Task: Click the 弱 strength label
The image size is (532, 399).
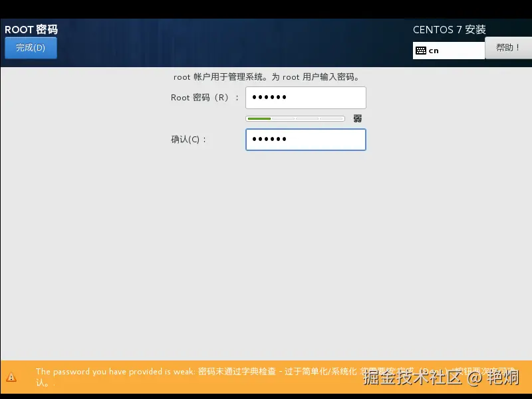Action: tap(357, 118)
